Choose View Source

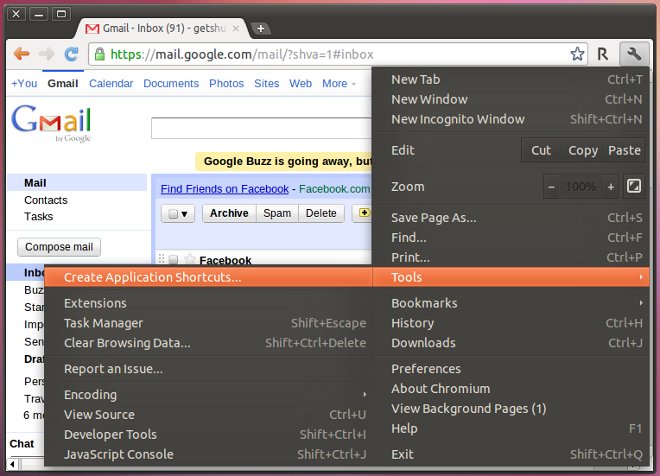(208, 414)
